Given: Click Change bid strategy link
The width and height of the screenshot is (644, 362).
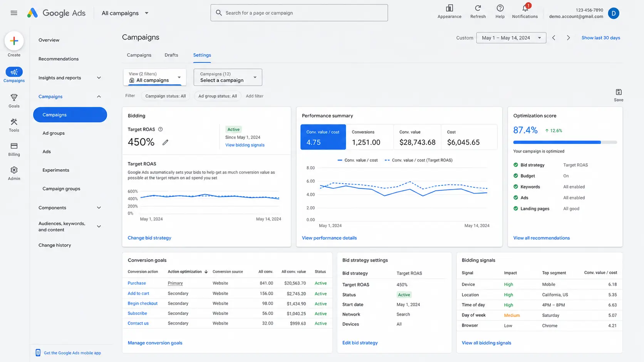Looking at the screenshot, I should click(149, 238).
